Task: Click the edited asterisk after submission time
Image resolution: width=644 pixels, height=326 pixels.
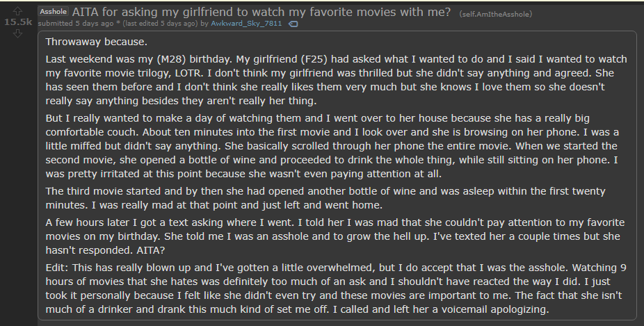Action: click(118, 23)
